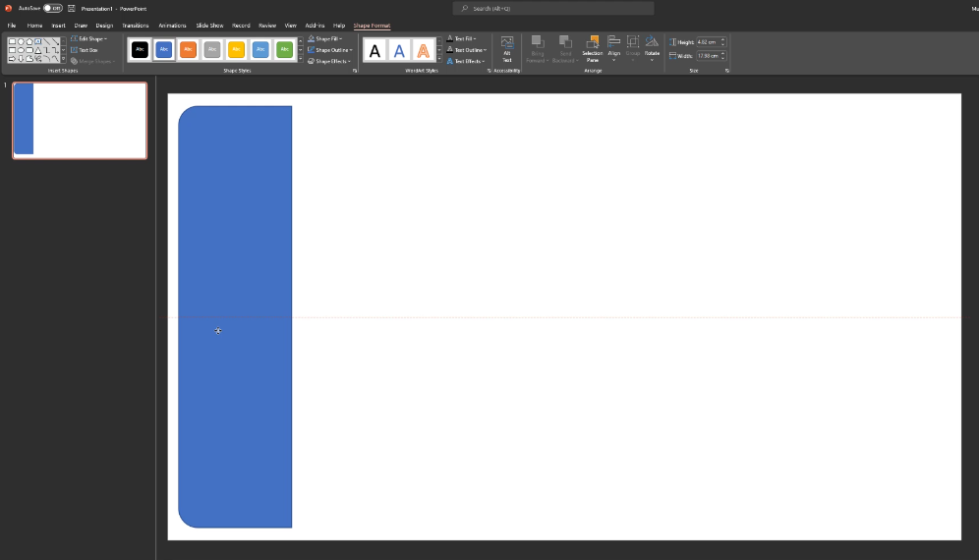This screenshot has width=979, height=560.
Task: Switch to the Add-ins tab
Action: coord(315,26)
